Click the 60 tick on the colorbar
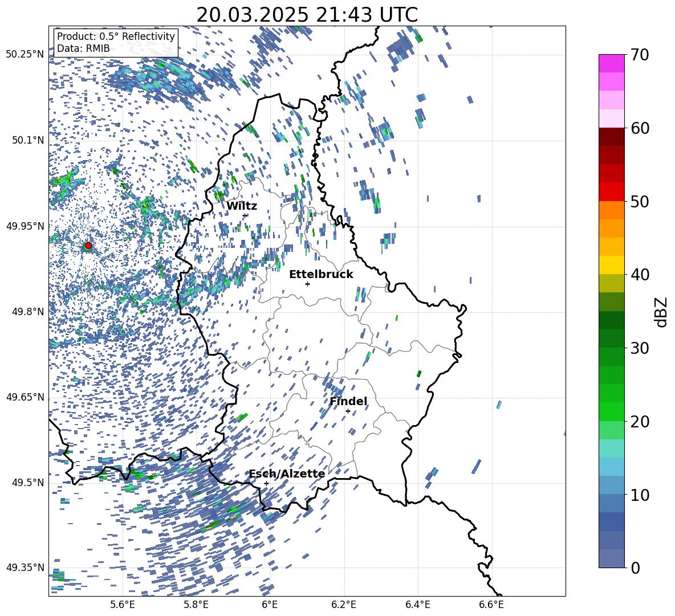This screenshot has width=675, height=616. (x=640, y=128)
